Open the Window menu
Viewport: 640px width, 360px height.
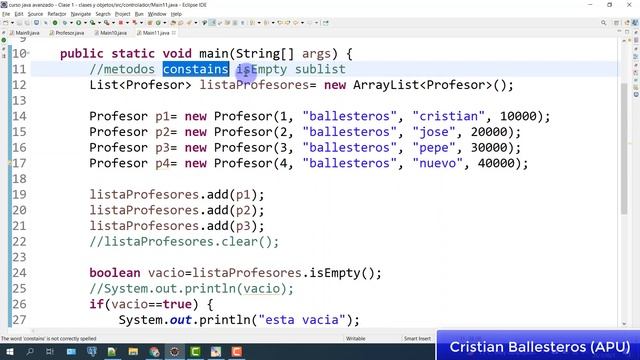click(x=157, y=14)
